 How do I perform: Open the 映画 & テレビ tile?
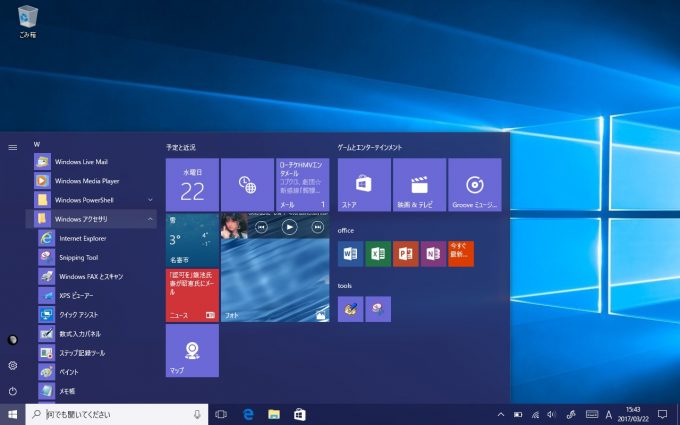tap(419, 185)
